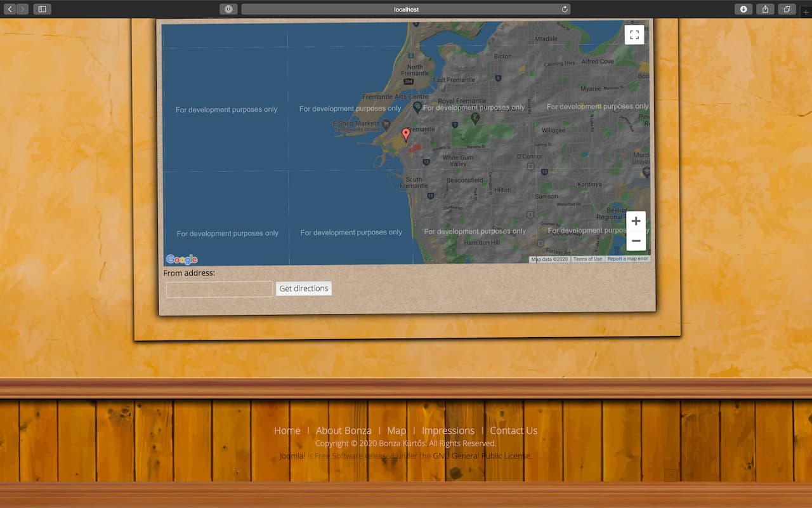Toggle fullscreen view of the map
Image resolution: width=812 pixels, height=508 pixels.
point(634,35)
